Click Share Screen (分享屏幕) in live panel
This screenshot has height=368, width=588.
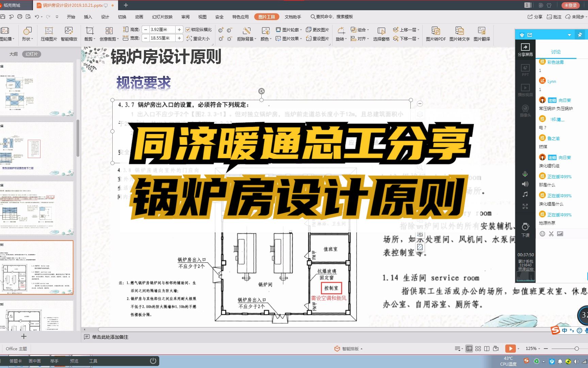coord(525,50)
